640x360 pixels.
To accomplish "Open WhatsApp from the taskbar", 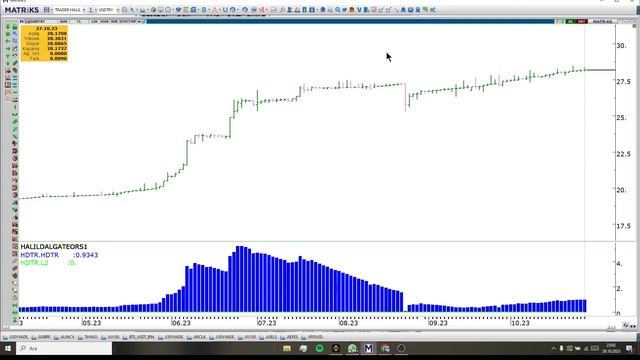I will pyautogui.click(x=352, y=349).
